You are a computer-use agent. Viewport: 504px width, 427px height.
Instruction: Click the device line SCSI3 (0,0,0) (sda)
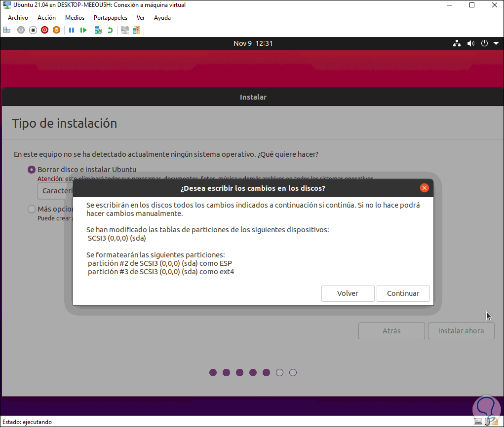click(116, 238)
